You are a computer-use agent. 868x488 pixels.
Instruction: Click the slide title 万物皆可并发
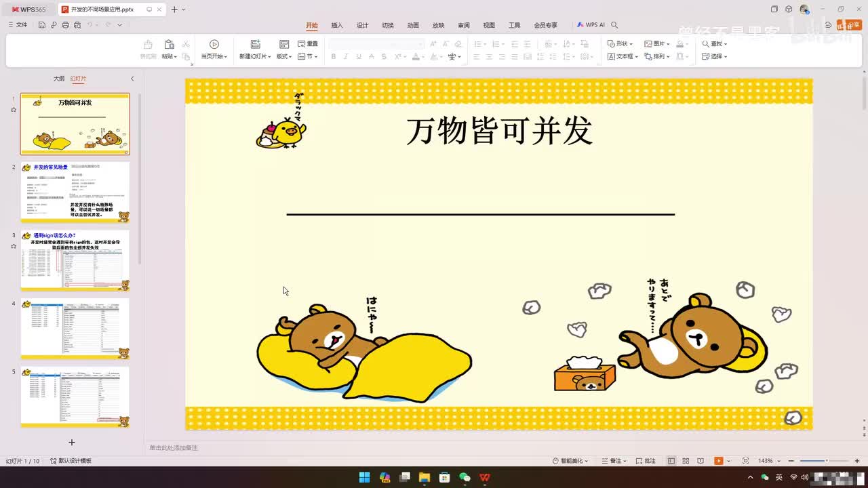pyautogui.click(x=500, y=131)
